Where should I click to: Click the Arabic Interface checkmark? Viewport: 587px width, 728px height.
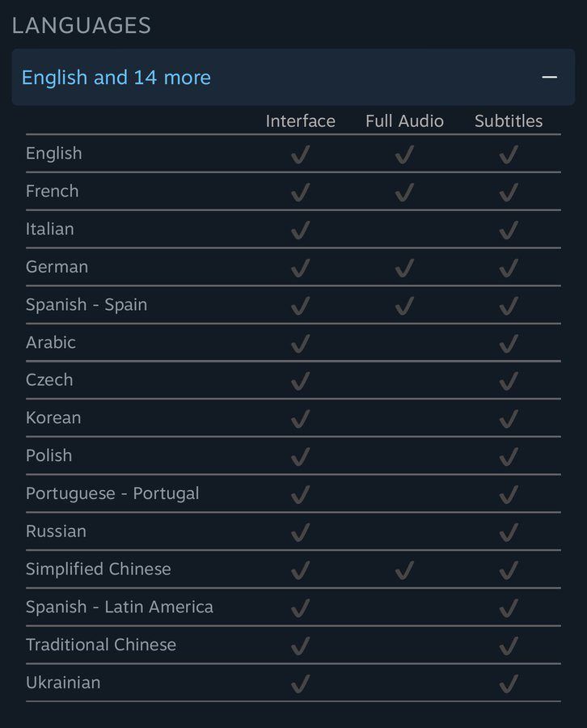(300, 343)
